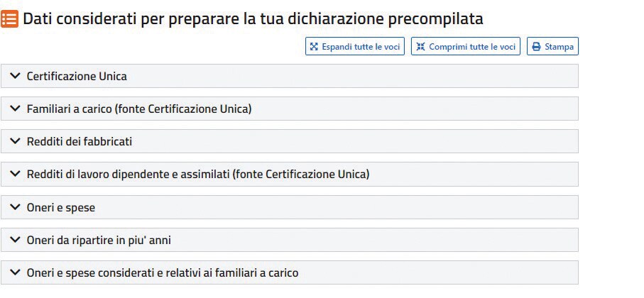Click the orange list icon beside the heading
644x298 pixels.
click(x=9, y=19)
